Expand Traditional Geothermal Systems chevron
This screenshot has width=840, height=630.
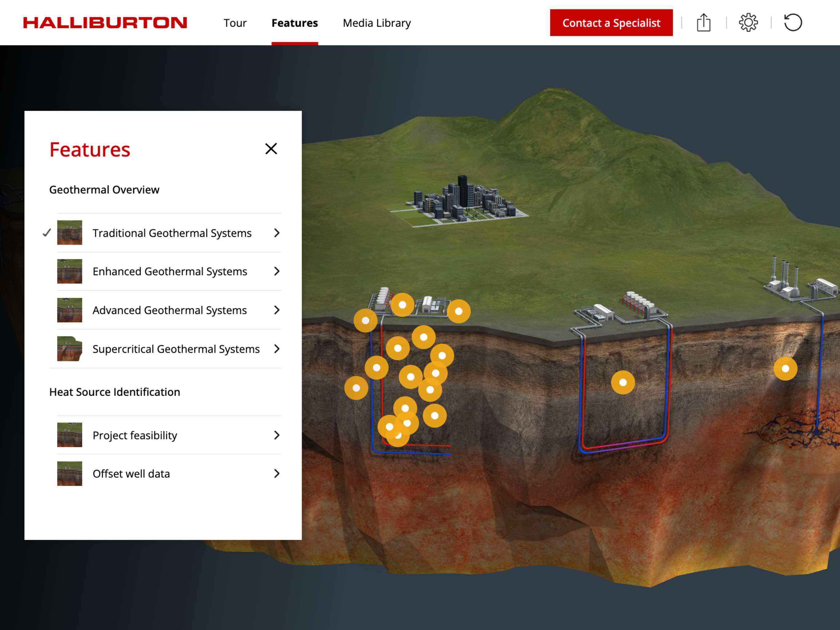[276, 233]
